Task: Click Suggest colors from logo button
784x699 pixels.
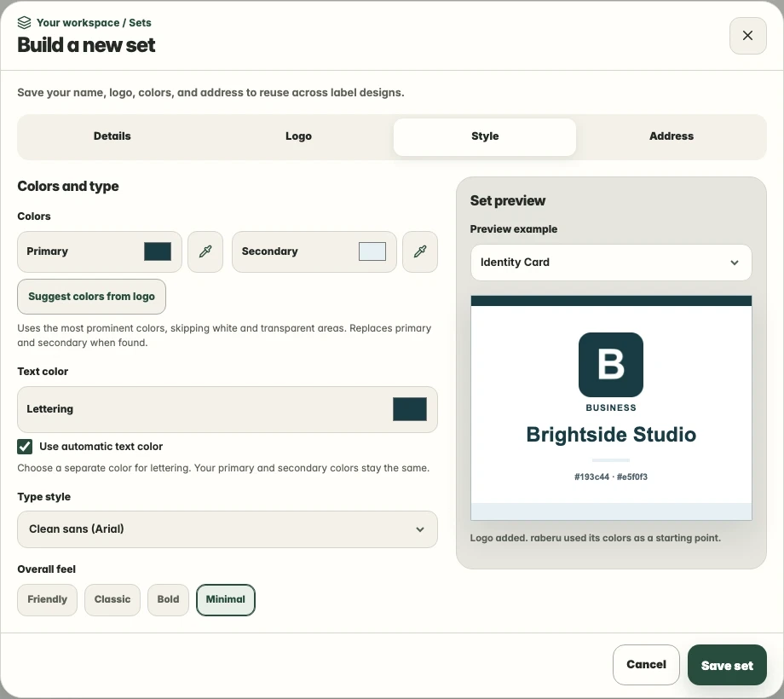Action: point(91,297)
